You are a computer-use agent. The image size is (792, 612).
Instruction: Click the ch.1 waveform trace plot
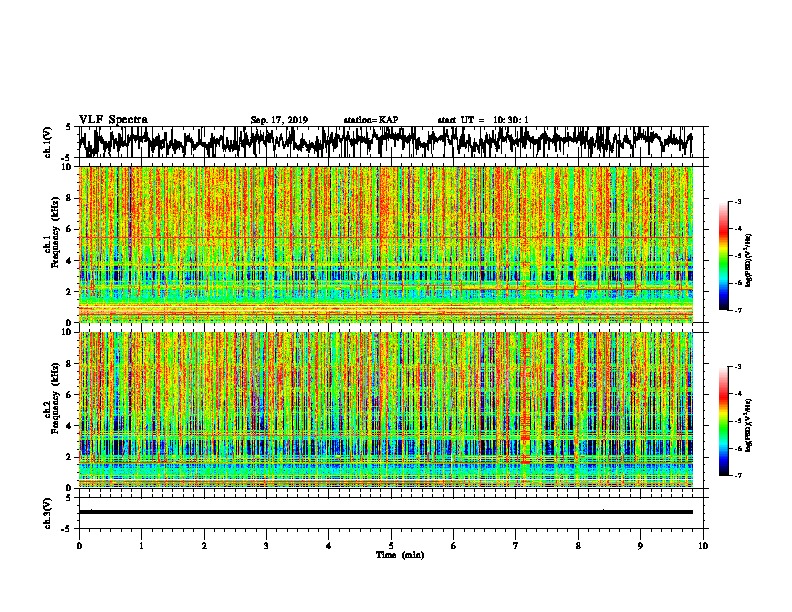pyautogui.click(x=385, y=142)
